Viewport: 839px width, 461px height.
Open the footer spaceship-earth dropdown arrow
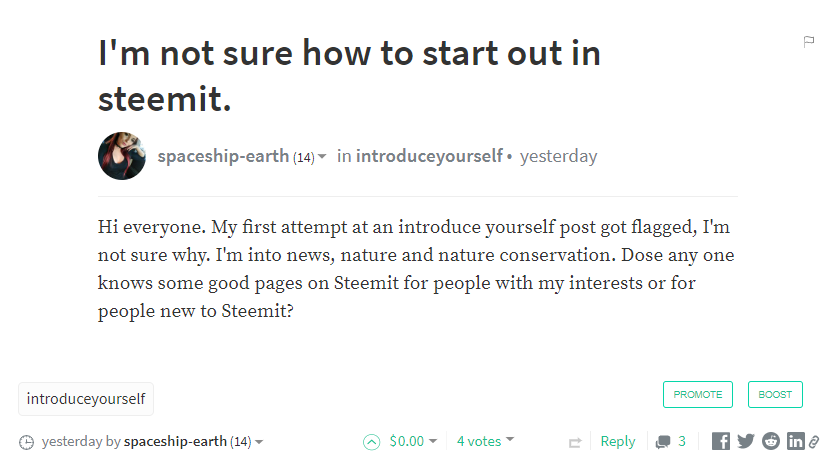point(259,442)
